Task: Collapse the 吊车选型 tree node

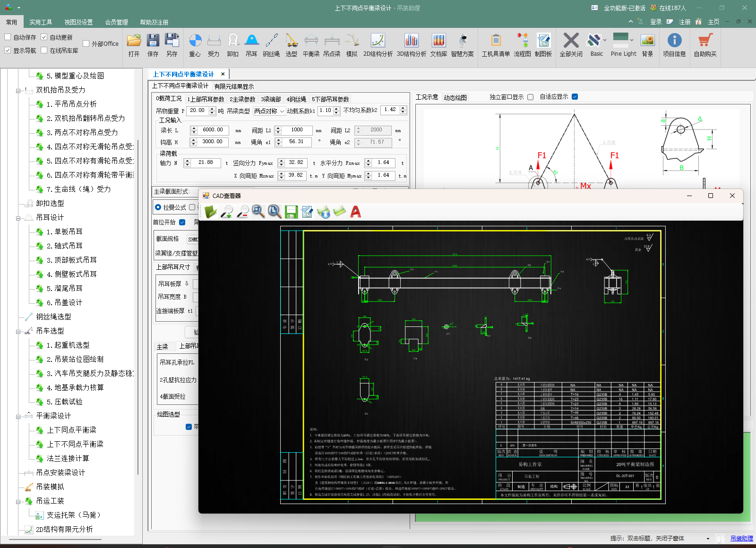Action: click(x=18, y=331)
